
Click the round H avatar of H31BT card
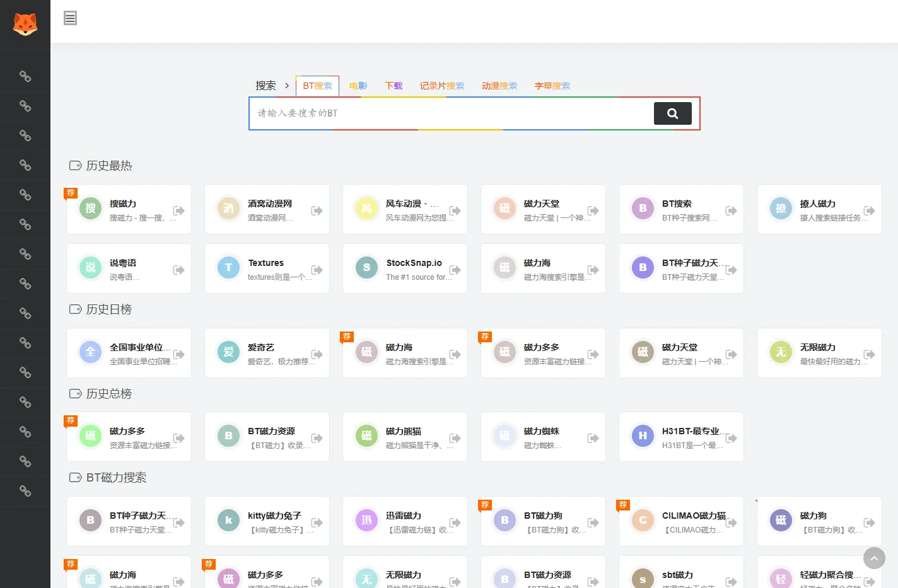[643, 436]
